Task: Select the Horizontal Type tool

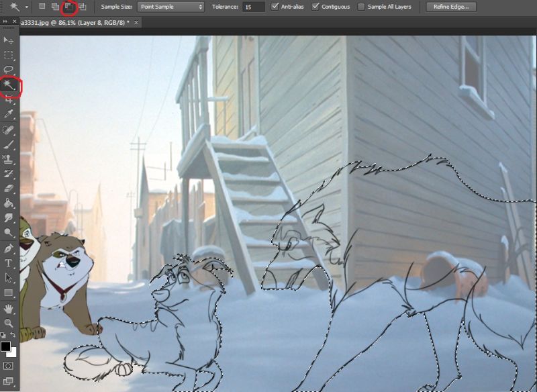Action: click(x=8, y=263)
